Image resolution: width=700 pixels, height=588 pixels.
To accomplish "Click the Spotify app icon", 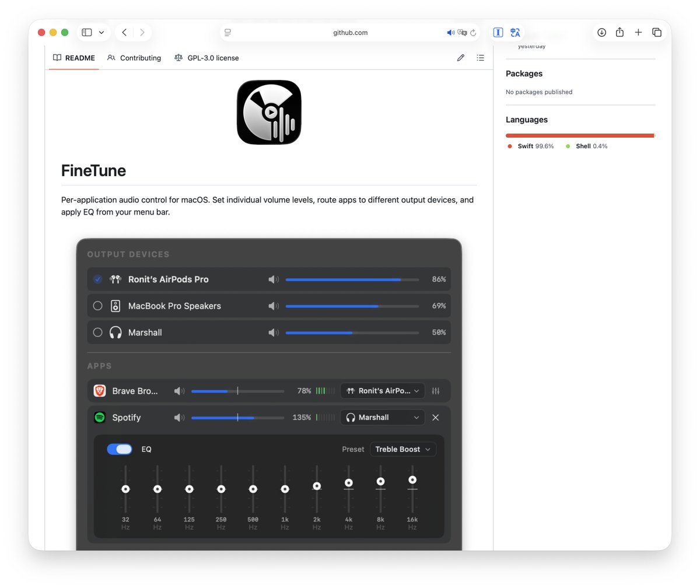I will click(x=100, y=418).
